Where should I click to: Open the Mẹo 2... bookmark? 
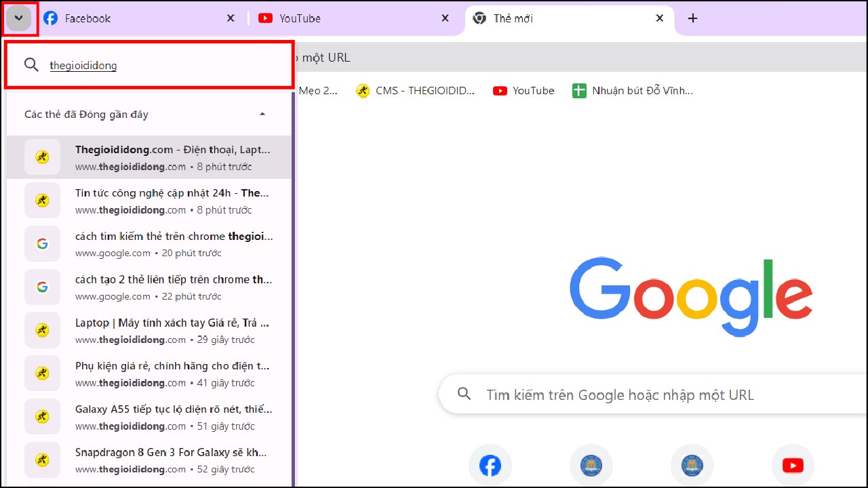[x=318, y=91]
